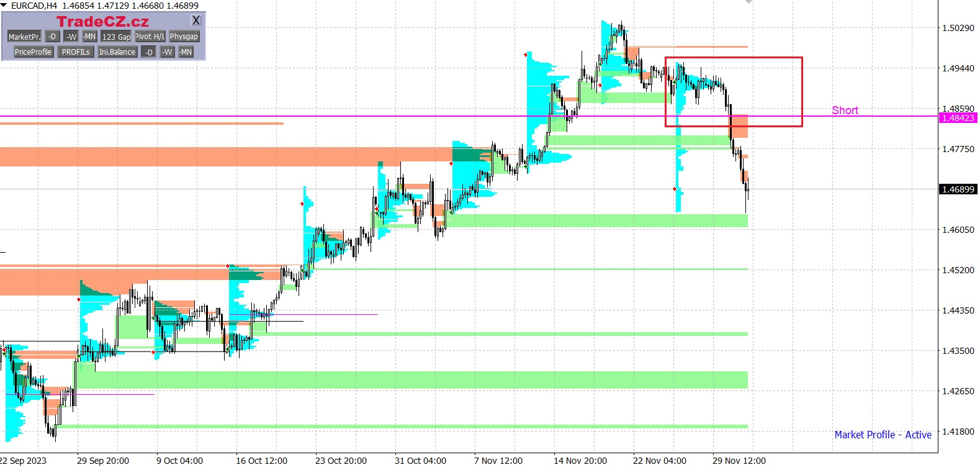Image resolution: width=980 pixels, height=470 pixels.
Task: Click the Market Profile - Active text
Action: point(883,435)
